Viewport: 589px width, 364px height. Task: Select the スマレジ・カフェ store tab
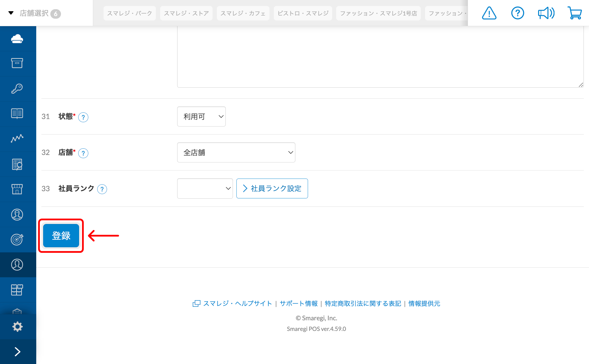[x=243, y=13]
